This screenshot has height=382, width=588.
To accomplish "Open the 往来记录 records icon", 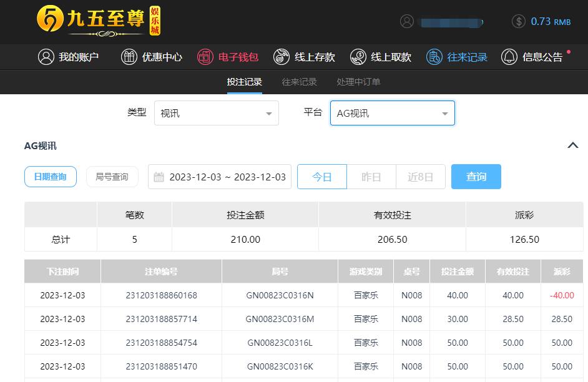I will tap(434, 57).
